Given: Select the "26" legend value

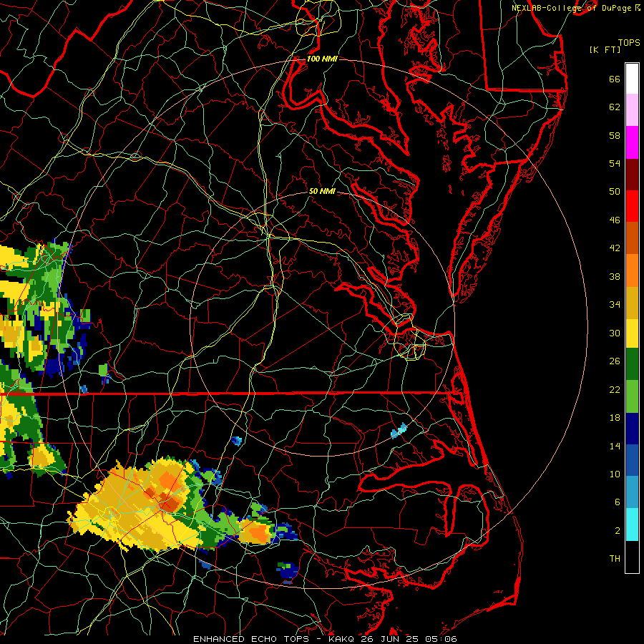Looking at the screenshot, I should (x=615, y=361).
